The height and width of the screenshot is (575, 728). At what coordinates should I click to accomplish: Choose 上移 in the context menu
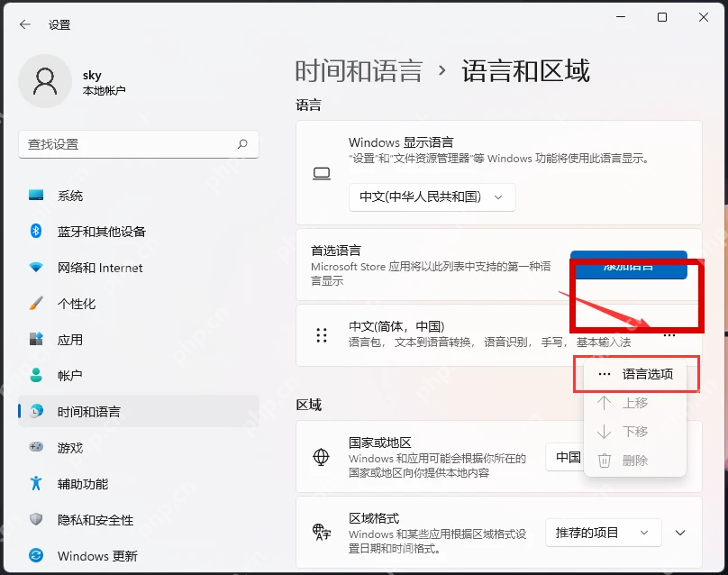635,403
